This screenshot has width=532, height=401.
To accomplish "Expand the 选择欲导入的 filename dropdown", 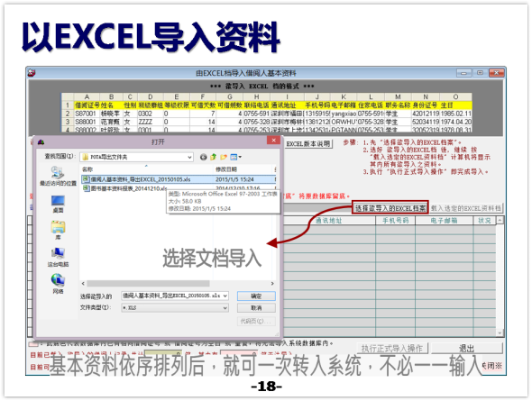I will point(225,296).
